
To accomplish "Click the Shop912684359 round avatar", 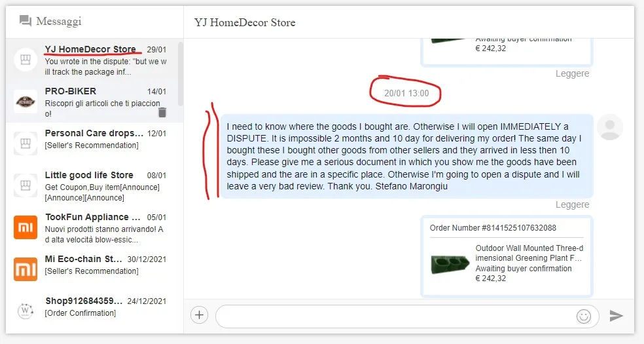I will pyautogui.click(x=26, y=311).
